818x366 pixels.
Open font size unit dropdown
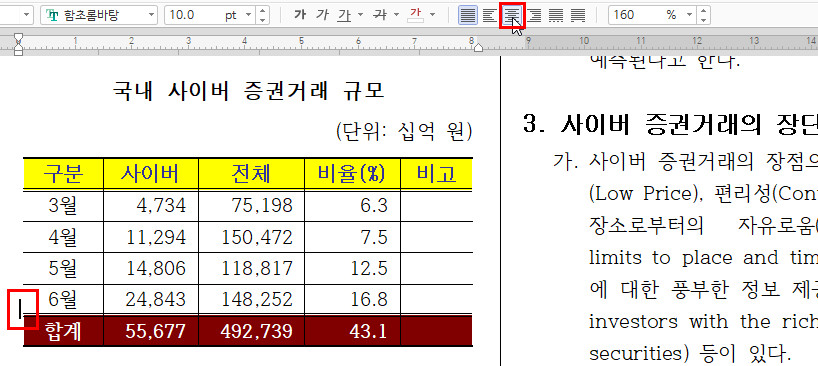[248, 15]
